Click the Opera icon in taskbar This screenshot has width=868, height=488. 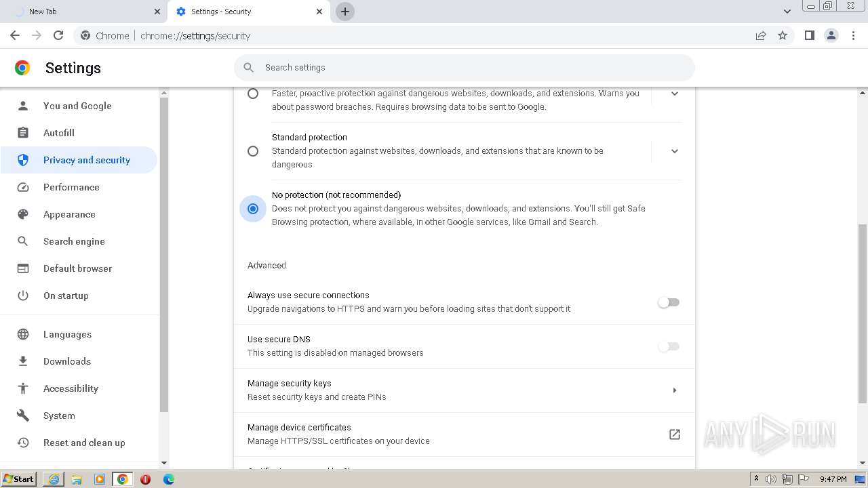pos(145,479)
